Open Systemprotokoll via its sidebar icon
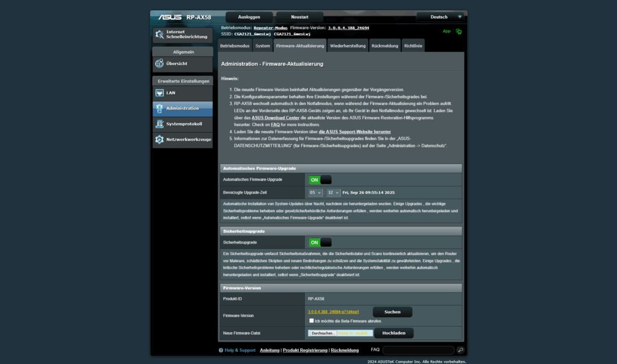The image size is (617, 364). tap(160, 124)
